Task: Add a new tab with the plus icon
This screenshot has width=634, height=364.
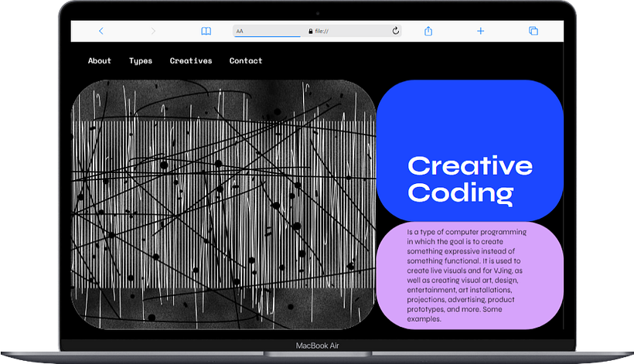Action: [480, 31]
